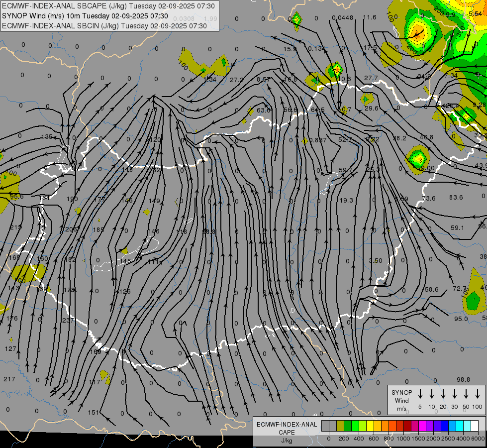This screenshot has height=448, width=487.
Task: Click the J/kg unit label in legend
Action: 287,441
